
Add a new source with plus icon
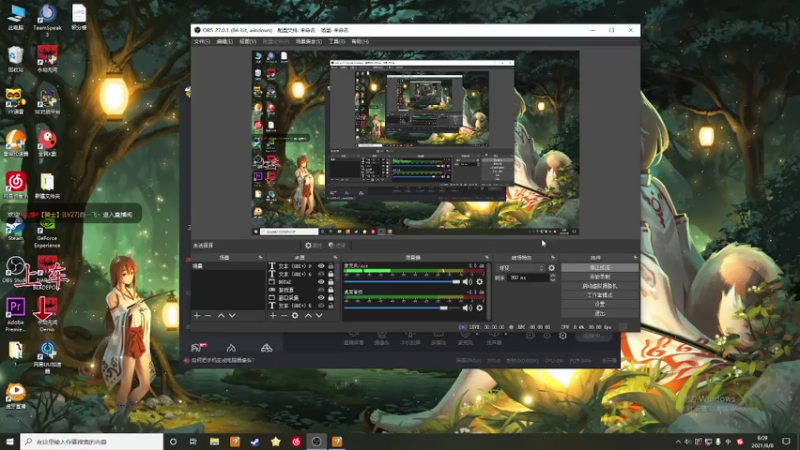coord(273,316)
